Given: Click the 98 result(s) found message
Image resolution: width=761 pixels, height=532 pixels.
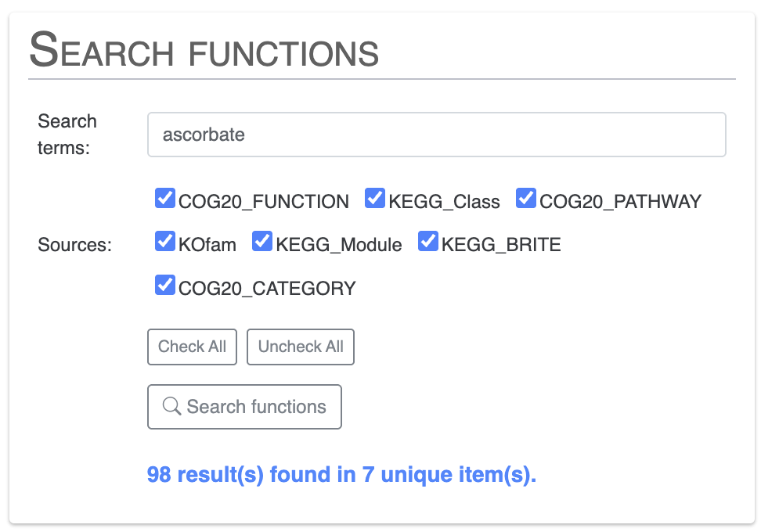Looking at the screenshot, I should tap(341, 475).
